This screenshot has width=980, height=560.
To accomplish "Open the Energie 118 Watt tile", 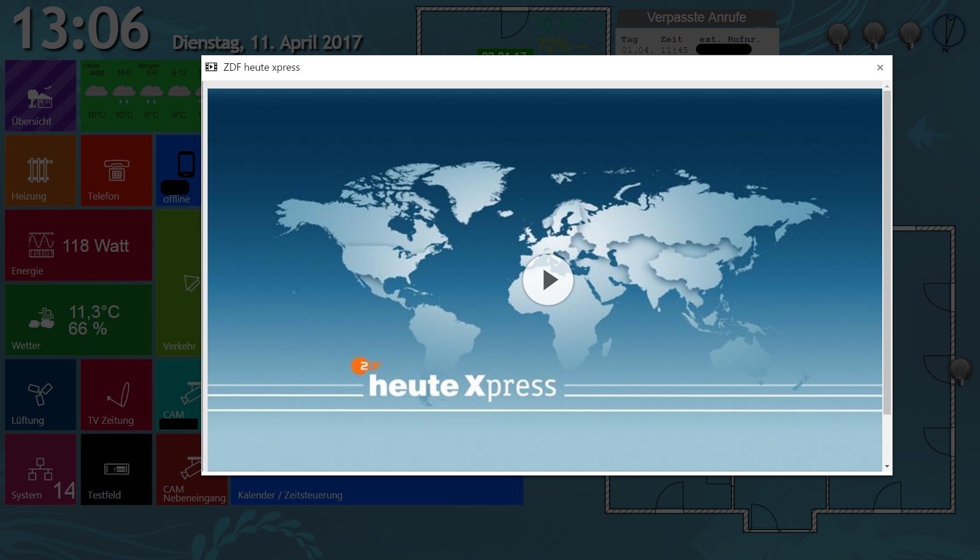I will tap(78, 245).
